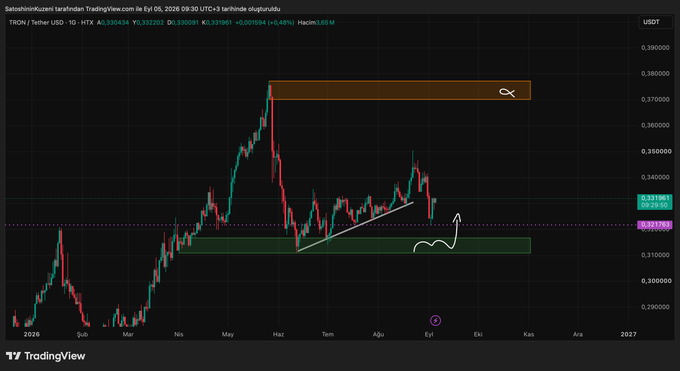Click the purple price label 0,321763
680x371 pixels.
click(x=655, y=225)
